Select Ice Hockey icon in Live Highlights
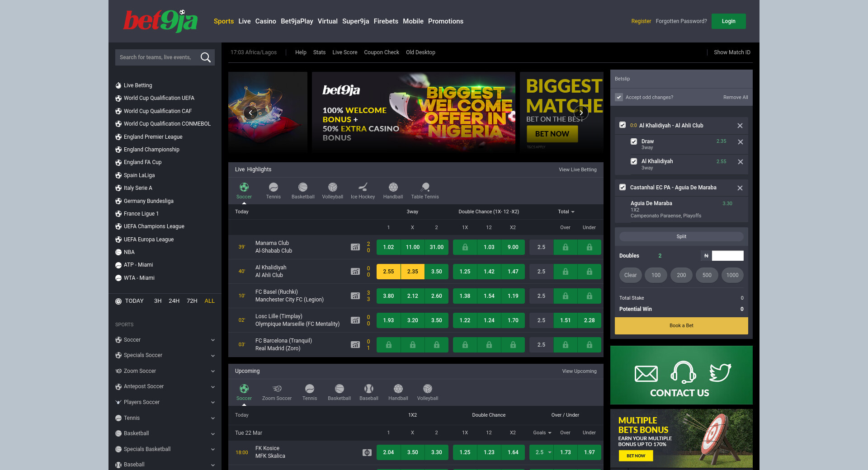 [363, 188]
